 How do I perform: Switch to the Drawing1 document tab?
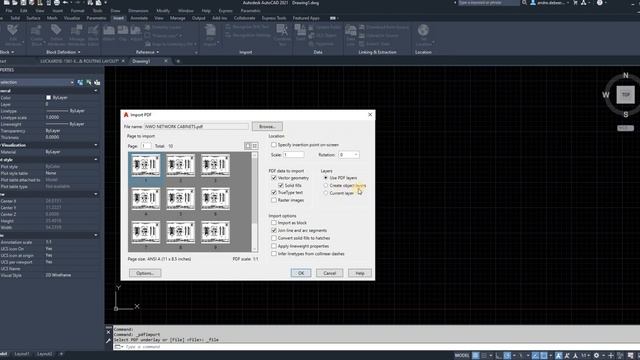tap(141, 61)
